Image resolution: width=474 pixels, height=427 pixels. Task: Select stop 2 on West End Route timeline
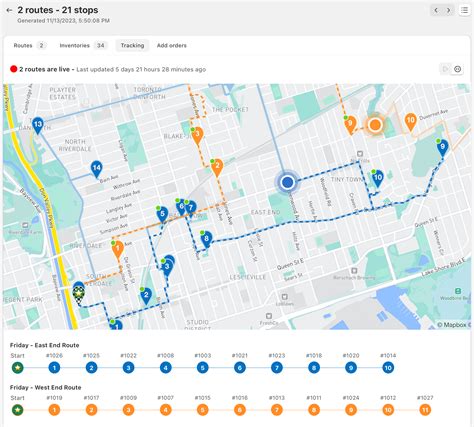(x=91, y=410)
